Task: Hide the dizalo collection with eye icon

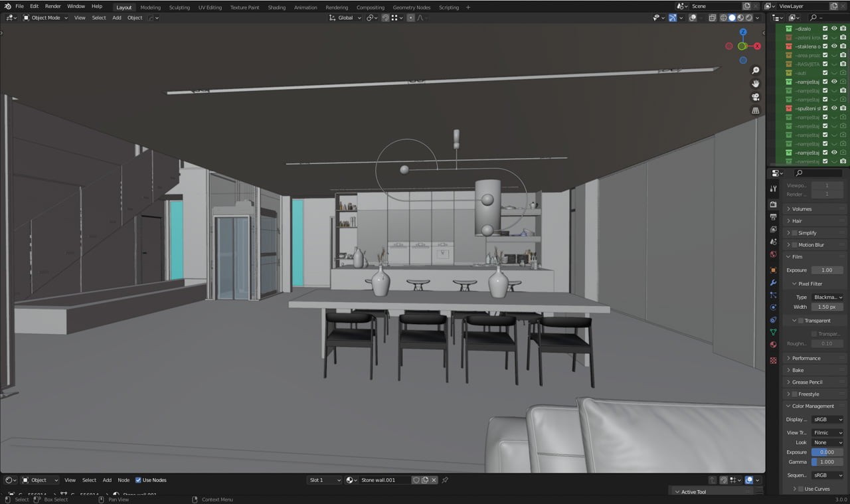Action: [834, 29]
